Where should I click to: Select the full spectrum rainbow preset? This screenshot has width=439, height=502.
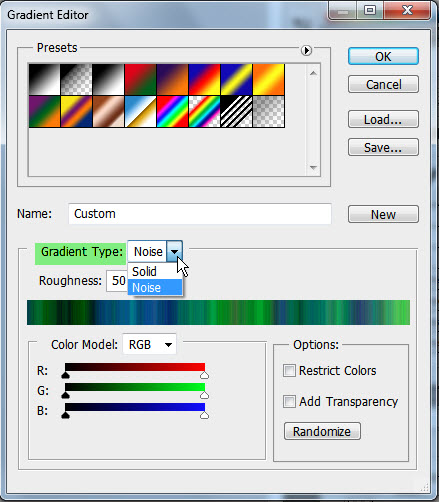click(172, 112)
